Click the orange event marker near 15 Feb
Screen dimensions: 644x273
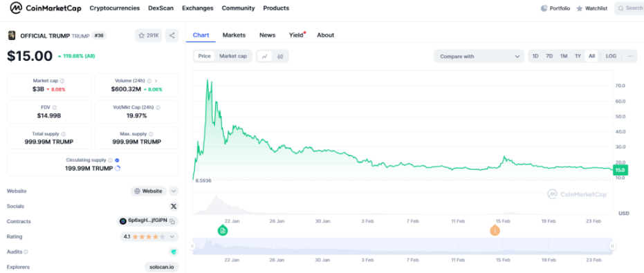click(495, 230)
